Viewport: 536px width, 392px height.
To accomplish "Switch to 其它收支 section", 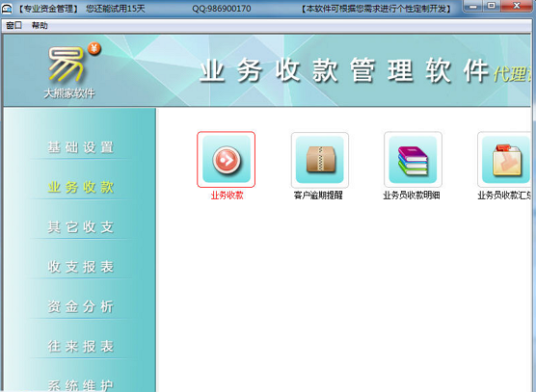I will pos(81,227).
